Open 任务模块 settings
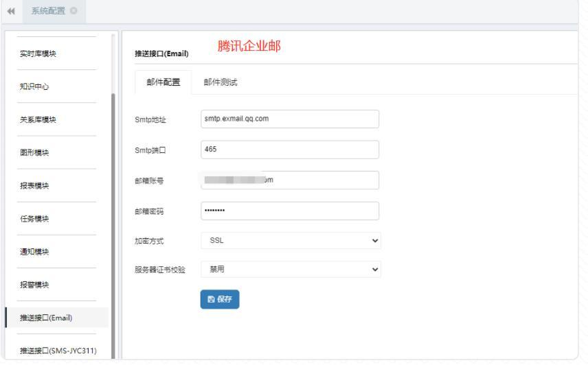This screenshot has width=588, height=365. pos(34,218)
